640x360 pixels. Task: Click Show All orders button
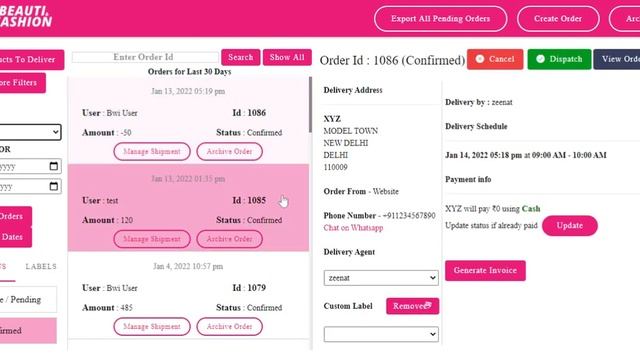point(287,57)
